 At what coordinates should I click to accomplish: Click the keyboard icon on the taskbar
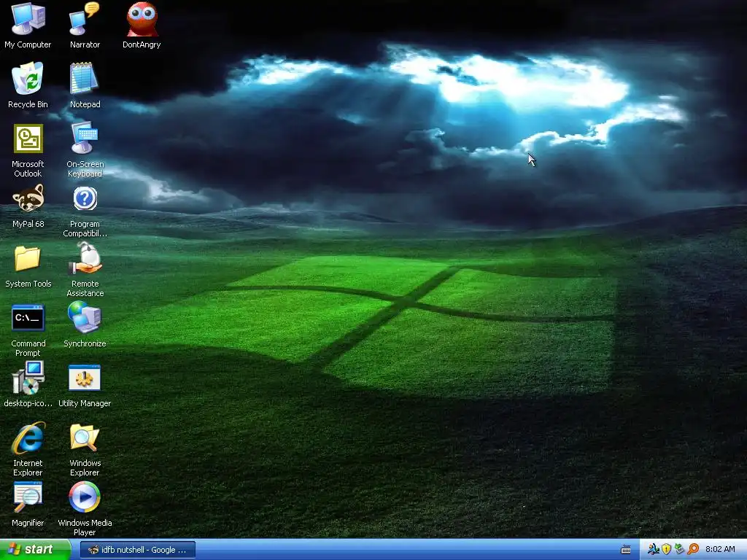tap(626, 550)
